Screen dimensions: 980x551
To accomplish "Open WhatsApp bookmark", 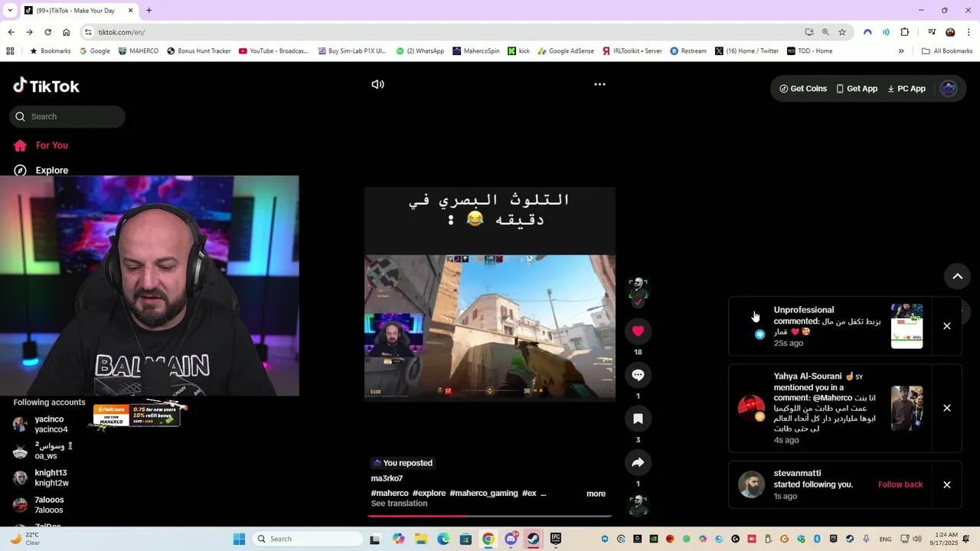I will (420, 51).
